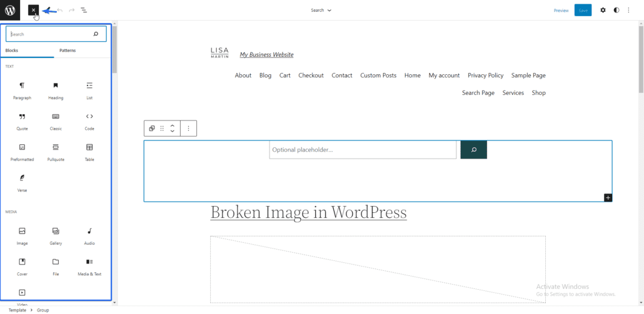Click the dark green search button
This screenshot has width=644, height=314.
coord(473,150)
